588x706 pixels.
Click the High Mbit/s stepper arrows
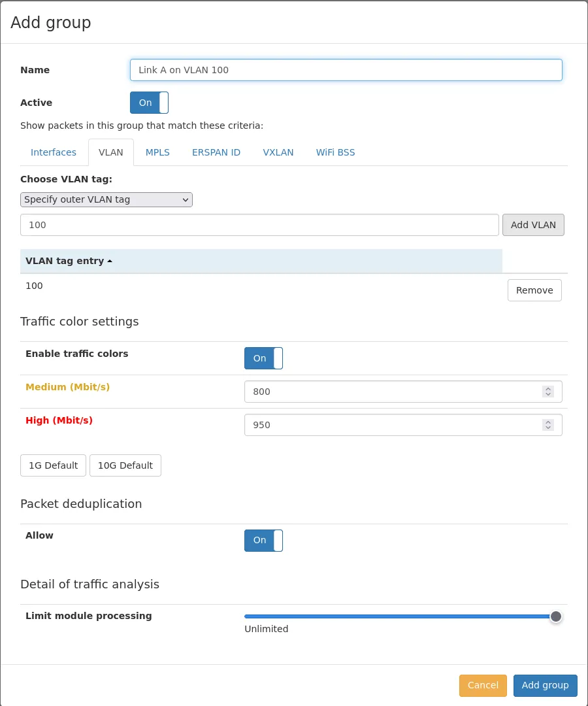click(x=548, y=425)
